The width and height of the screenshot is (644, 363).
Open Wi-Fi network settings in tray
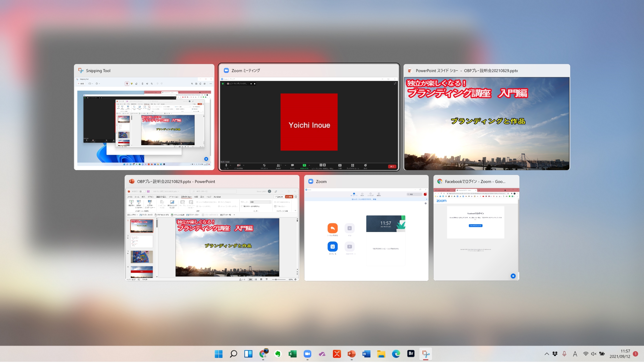click(x=585, y=354)
